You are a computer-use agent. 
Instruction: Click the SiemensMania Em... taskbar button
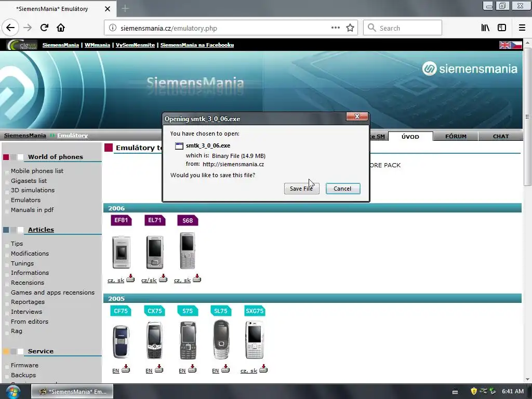coord(72,392)
